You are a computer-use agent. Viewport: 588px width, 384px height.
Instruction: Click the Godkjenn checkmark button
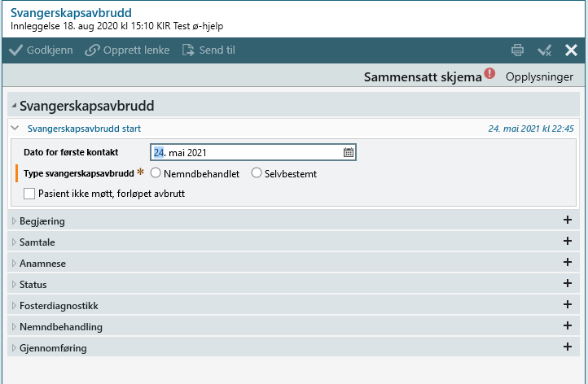coord(41,50)
